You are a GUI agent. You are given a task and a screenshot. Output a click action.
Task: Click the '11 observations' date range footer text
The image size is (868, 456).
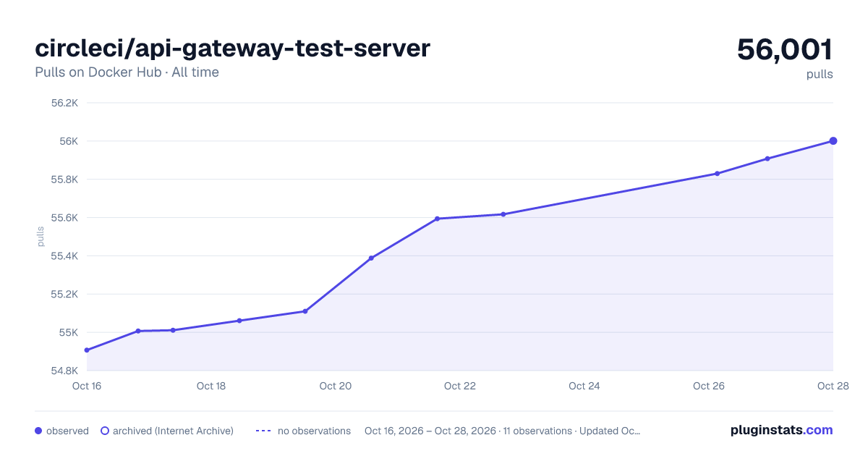click(x=503, y=431)
